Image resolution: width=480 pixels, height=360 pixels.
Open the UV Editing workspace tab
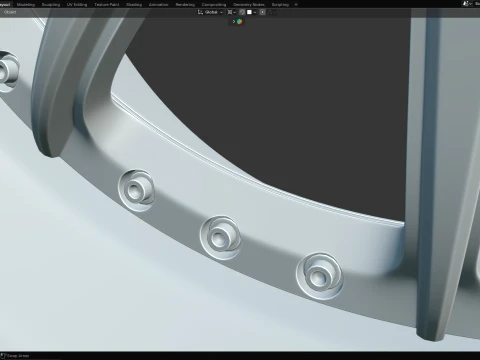[77, 5]
